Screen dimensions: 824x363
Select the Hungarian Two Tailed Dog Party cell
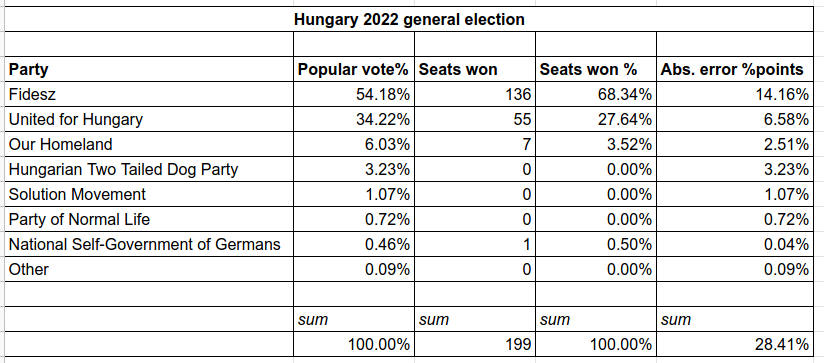(149, 169)
